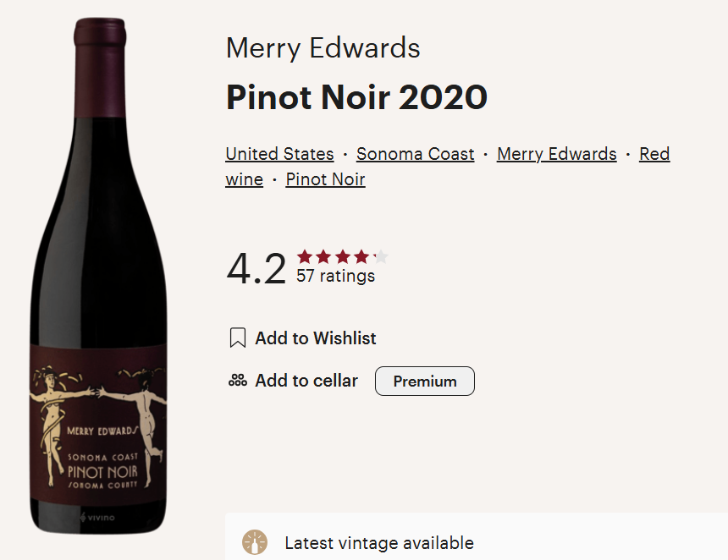
Task: Select Add to cellar
Action: [x=306, y=381]
